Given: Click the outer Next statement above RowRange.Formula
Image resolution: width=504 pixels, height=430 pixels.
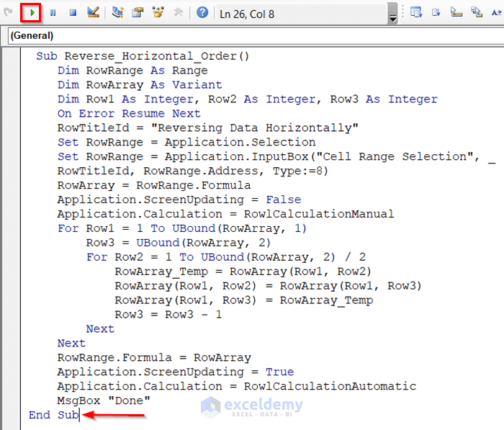Looking at the screenshot, I should tap(71, 344).
